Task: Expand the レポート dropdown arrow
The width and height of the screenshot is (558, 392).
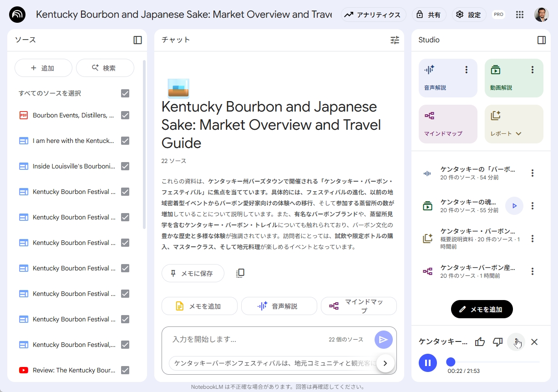Action: (518, 134)
